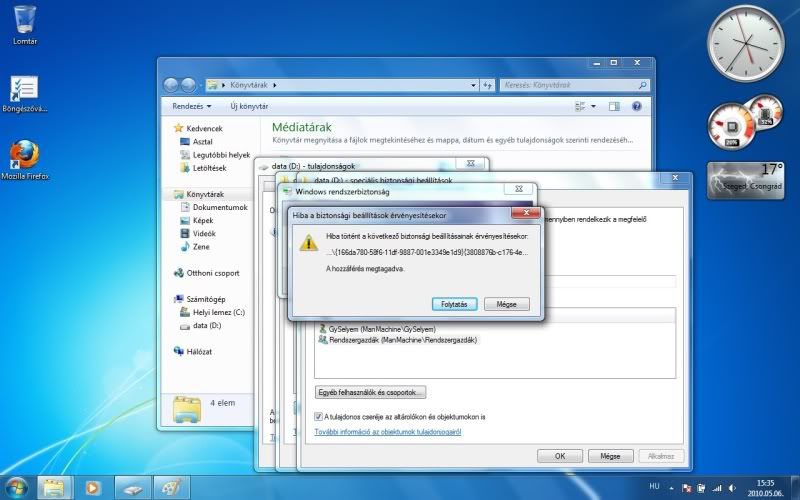The width and height of the screenshot is (800, 500).
Task: Click Egyéb felhasználók és csoportok button
Action: pyautogui.click(x=371, y=392)
